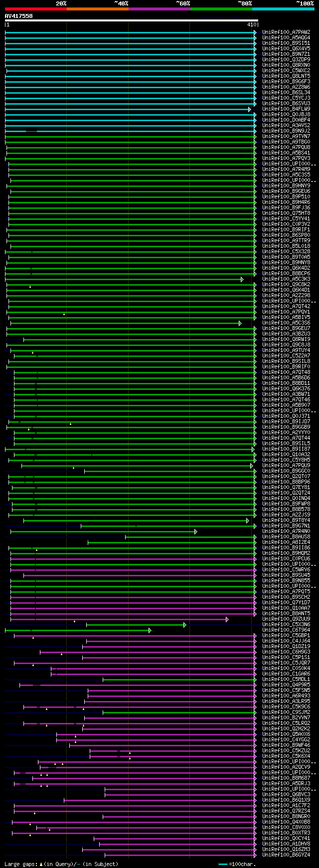Click the UniRef100_C0P3V2 label

point(286,224)
